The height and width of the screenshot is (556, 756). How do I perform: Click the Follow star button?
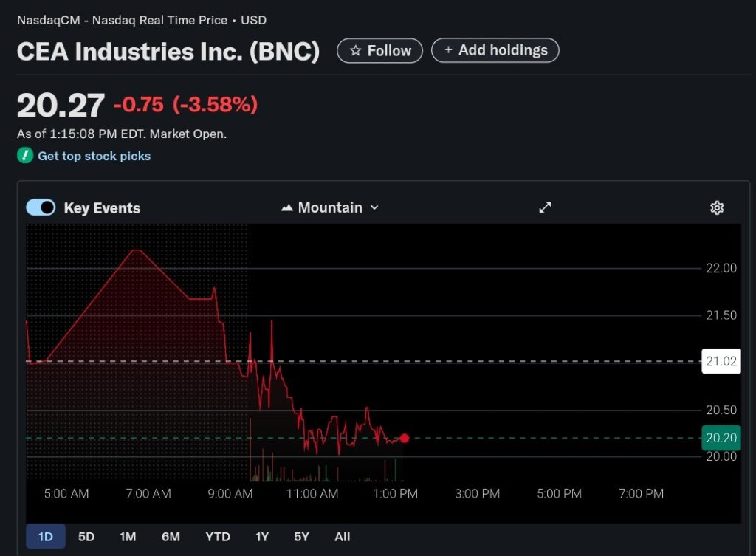pyautogui.click(x=379, y=51)
